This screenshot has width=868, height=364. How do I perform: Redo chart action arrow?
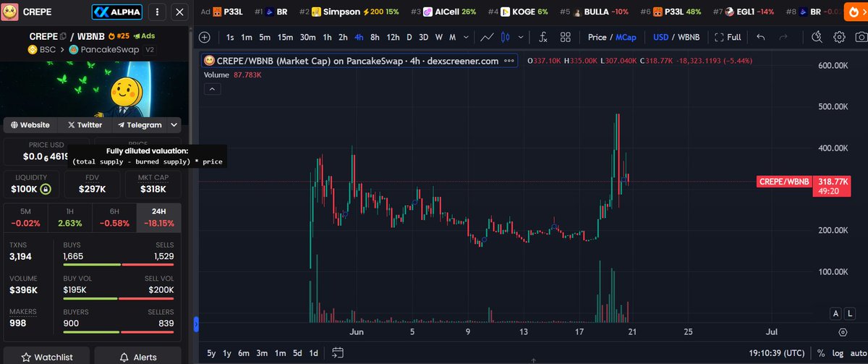(x=783, y=37)
